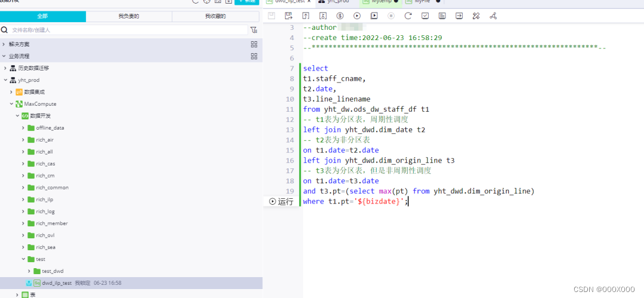
Task: Click the workflow icon of 历史数据迁移
Action: click(13, 68)
